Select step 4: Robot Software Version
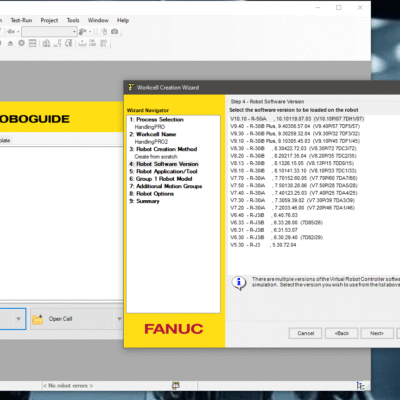This screenshot has width=400, height=400. tap(164, 164)
